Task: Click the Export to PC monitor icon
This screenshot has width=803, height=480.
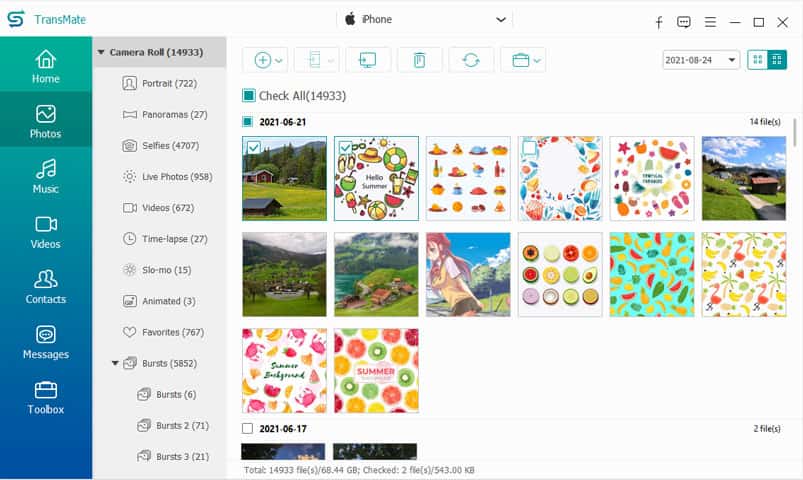Action: [x=367, y=60]
